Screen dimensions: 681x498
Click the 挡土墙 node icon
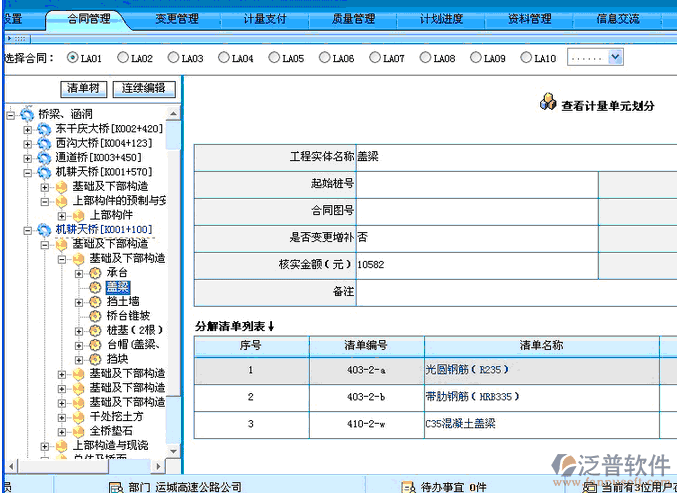[x=95, y=301]
